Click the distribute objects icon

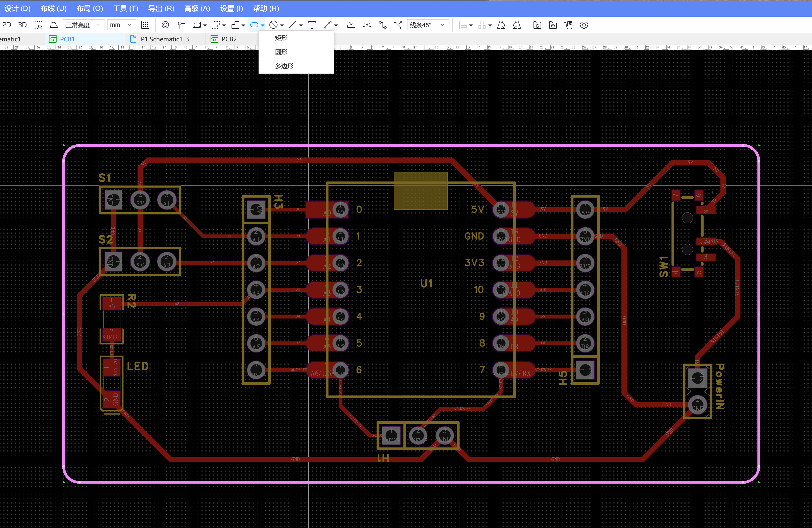coord(482,25)
